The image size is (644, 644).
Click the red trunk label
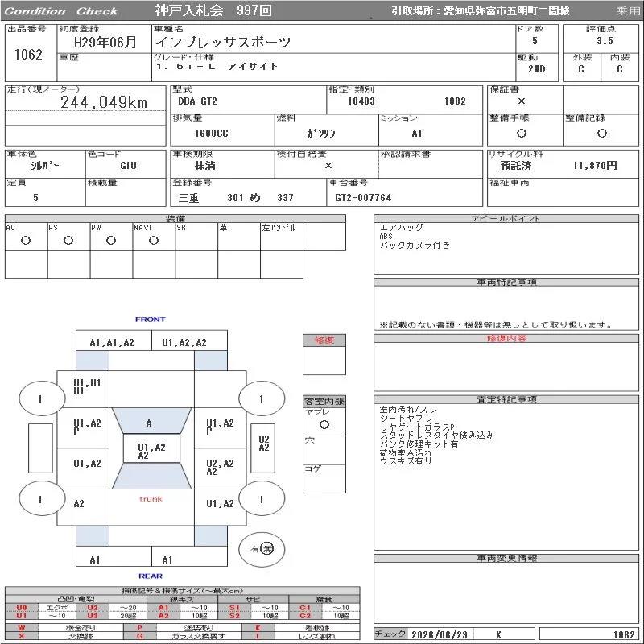pyautogui.click(x=151, y=499)
